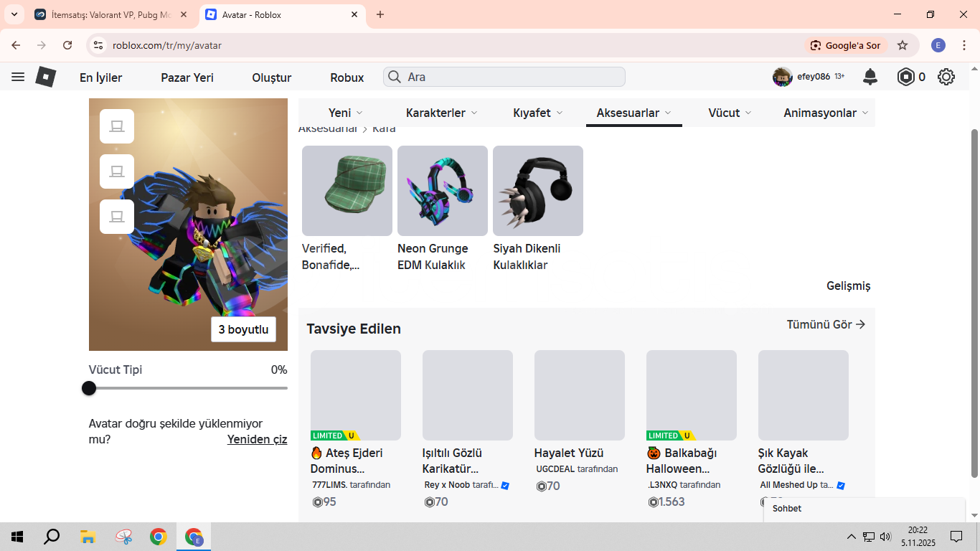Click the efey086 profile avatar icon
The image size is (980, 551).
click(782, 77)
